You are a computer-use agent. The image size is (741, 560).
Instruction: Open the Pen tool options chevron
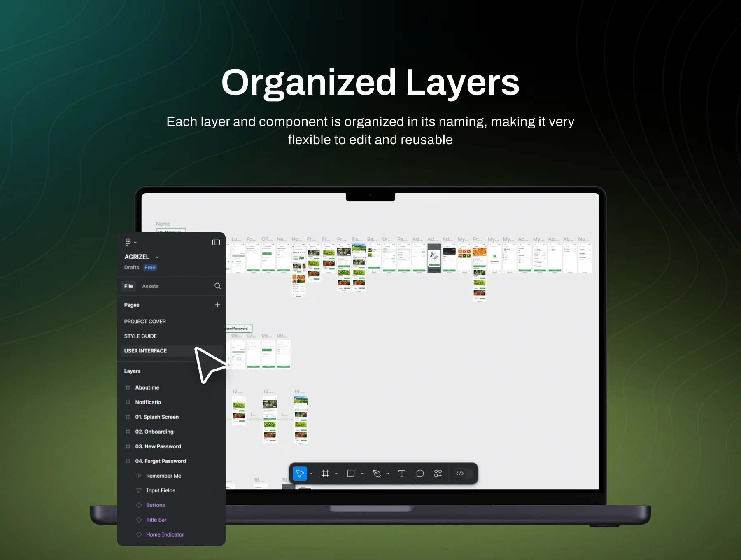click(388, 474)
